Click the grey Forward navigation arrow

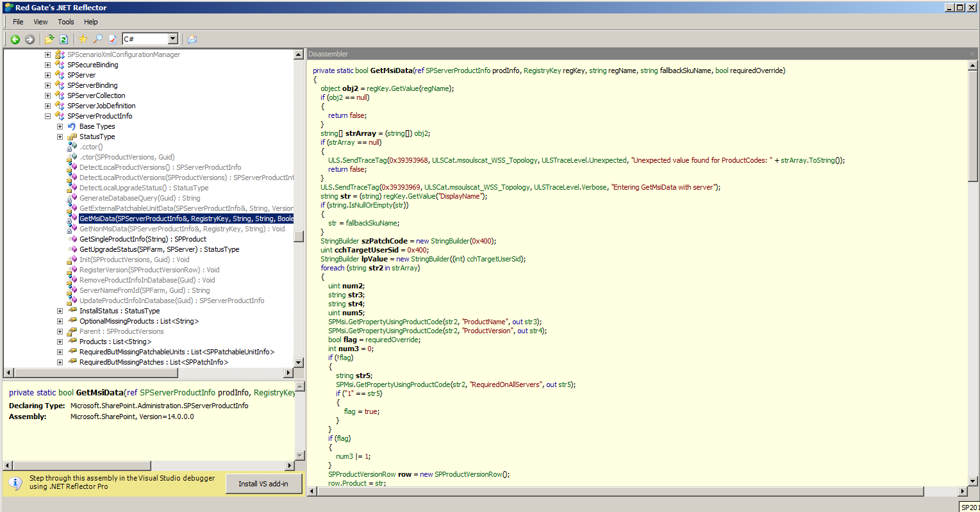click(x=29, y=39)
